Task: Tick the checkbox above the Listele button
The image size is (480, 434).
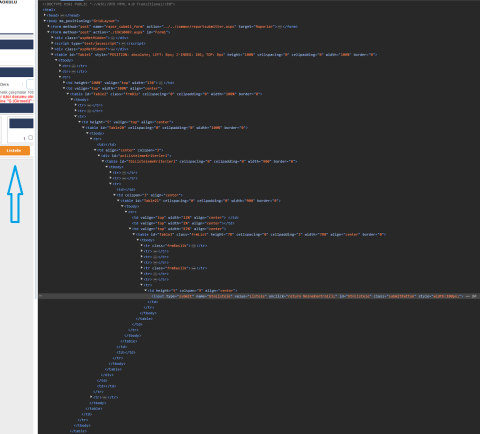Action: pyautogui.click(x=30, y=138)
